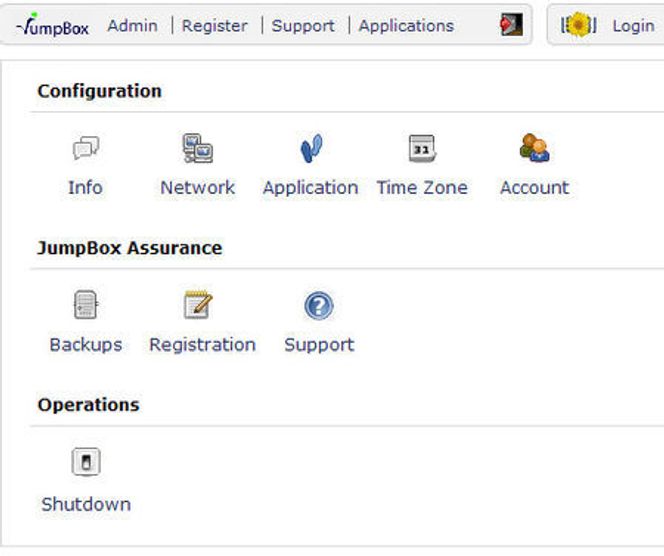This screenshot has width=664, height=556.
Task: Open the Admin menu item
Action: tap(133, 26)
